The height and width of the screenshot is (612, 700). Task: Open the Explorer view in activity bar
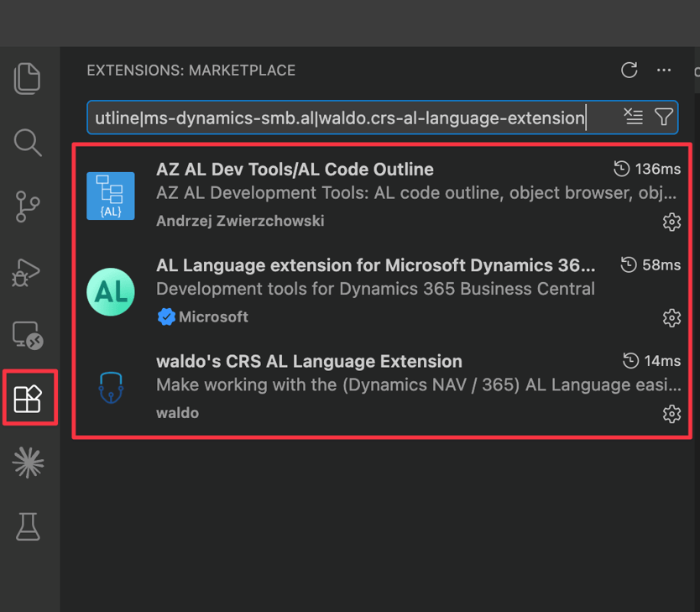(x=27, y=79)
